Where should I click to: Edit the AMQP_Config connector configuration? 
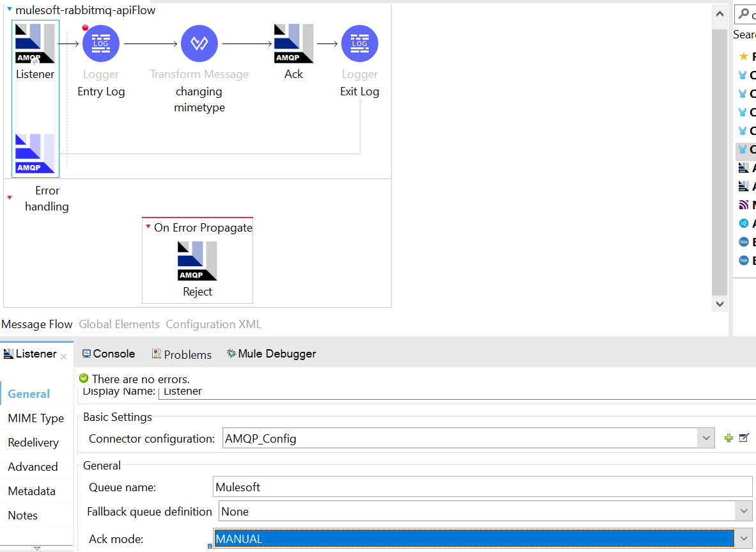743,438
